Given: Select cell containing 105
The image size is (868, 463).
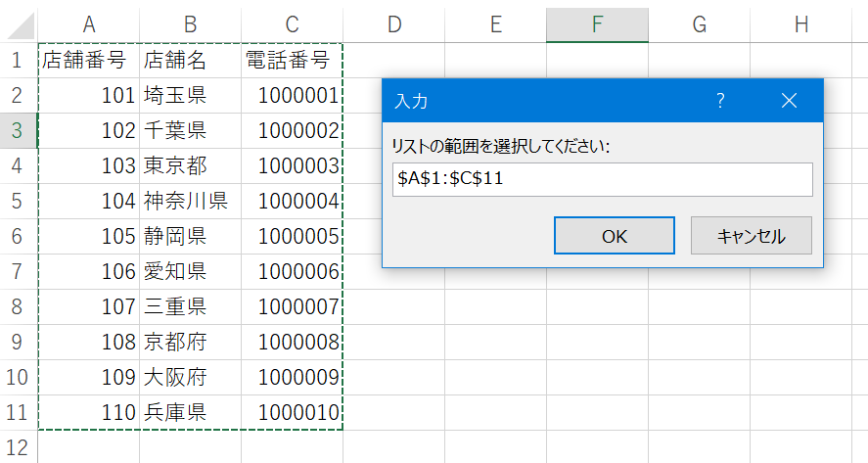Looking at the screenshot, I should 89,237.
